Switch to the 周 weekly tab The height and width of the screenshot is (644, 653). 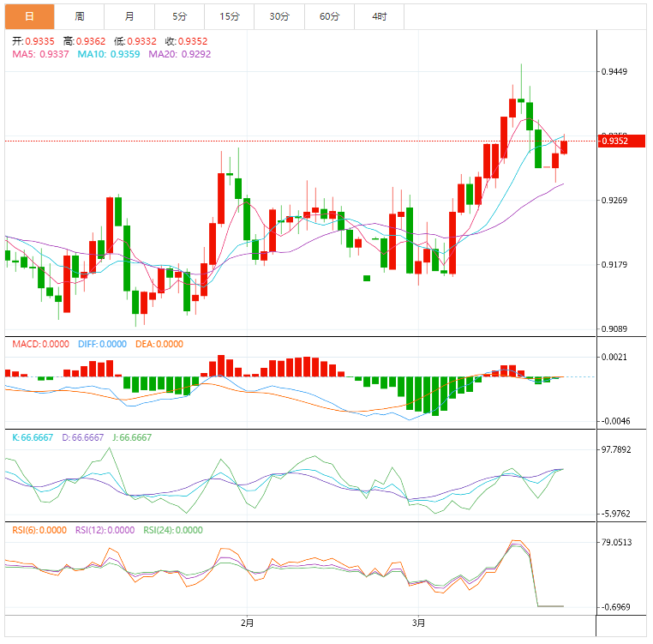pyautogui.click(x=80, y=16)
